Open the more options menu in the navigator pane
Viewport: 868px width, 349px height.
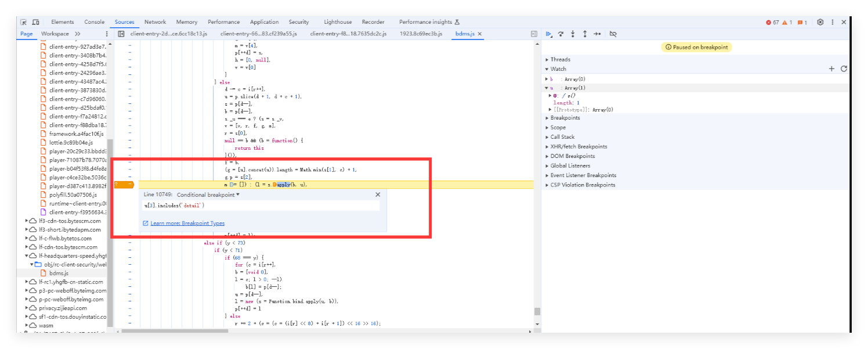click(107, 34)
